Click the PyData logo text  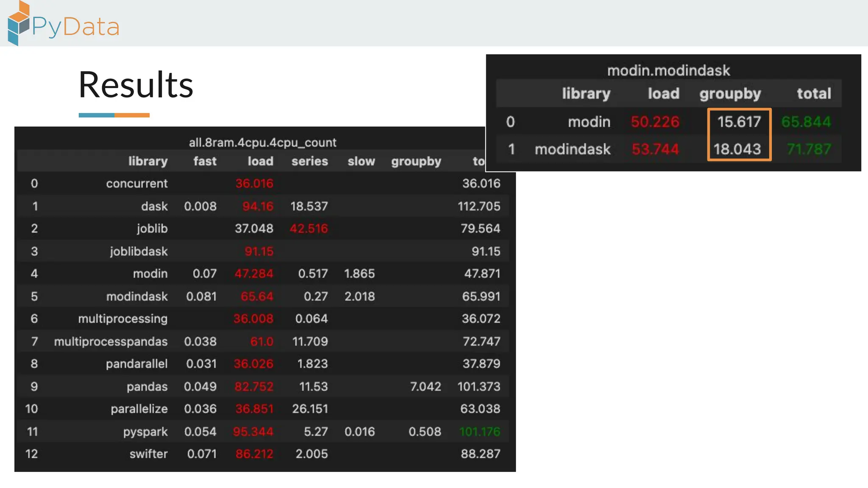pos(76,27)
